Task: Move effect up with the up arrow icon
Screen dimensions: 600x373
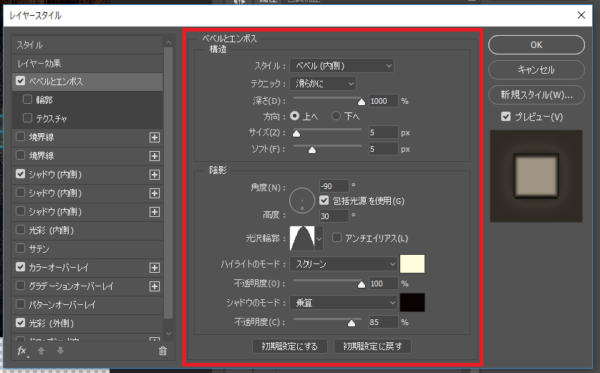Action: point(41,350)
